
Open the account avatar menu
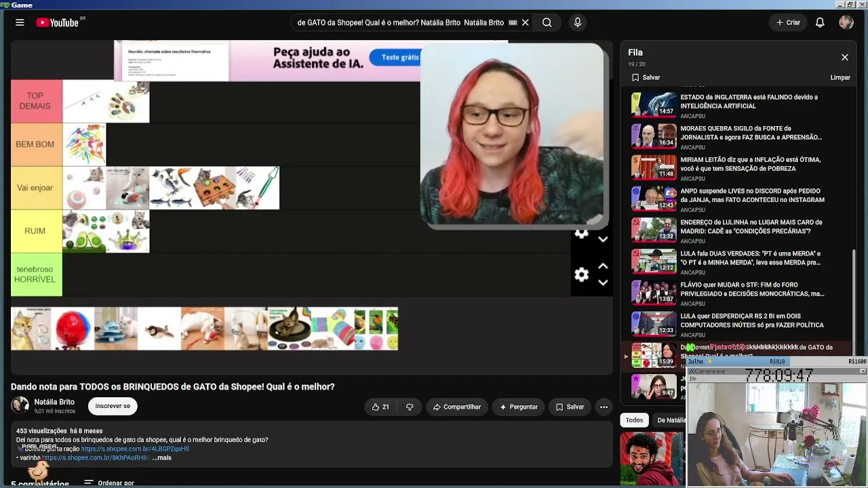click(x=846, y=22)
